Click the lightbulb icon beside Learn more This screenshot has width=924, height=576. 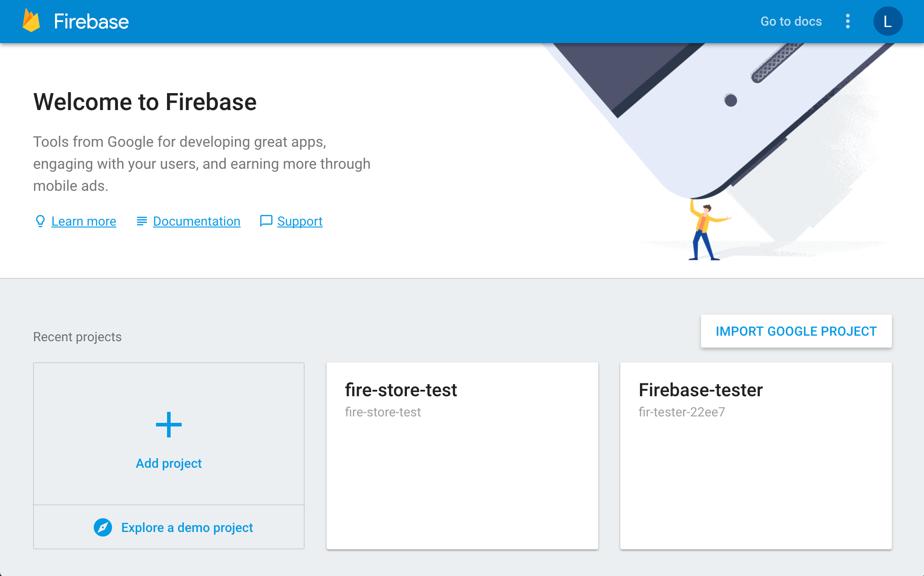(40, 221)
